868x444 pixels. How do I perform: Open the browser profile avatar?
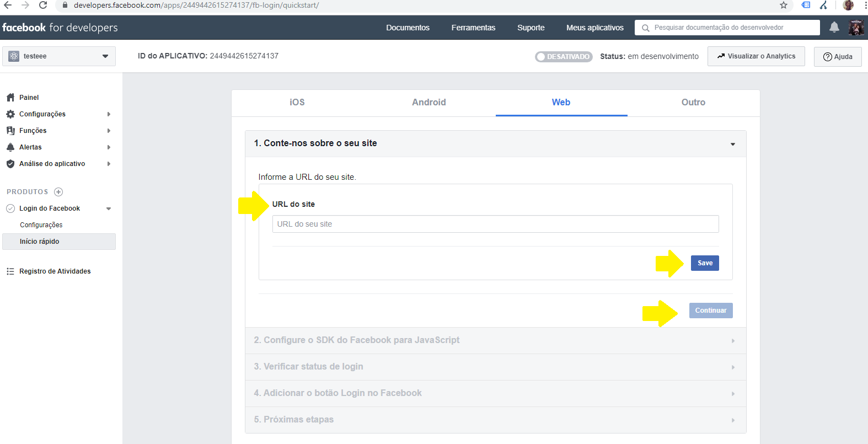point(848,5)
